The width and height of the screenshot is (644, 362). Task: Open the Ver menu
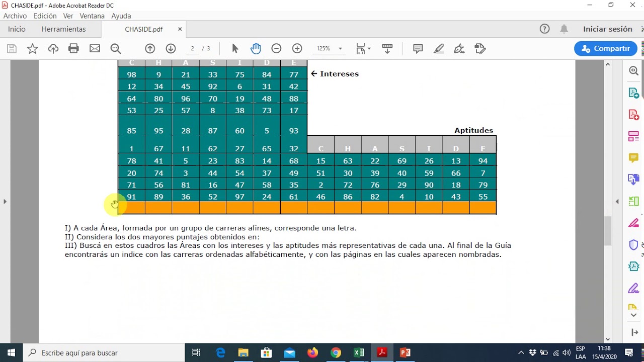[68, 16]
